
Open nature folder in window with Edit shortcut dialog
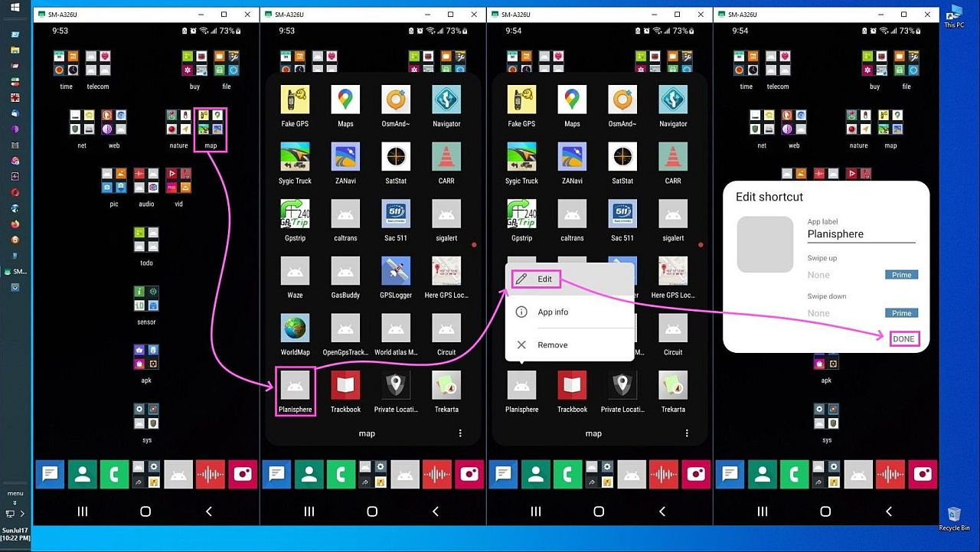click(858, 122)
